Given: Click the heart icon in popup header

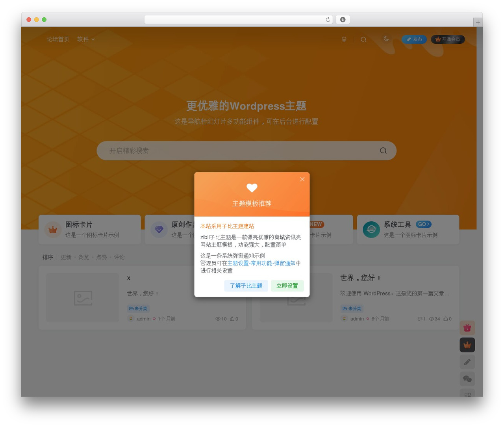Looking at the screenshot, I should 252,188.
